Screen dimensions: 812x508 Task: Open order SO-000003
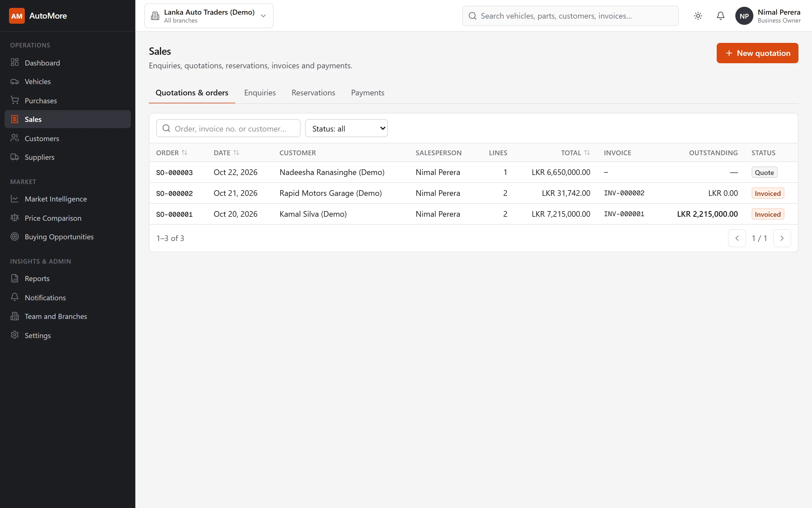[175, 172]
